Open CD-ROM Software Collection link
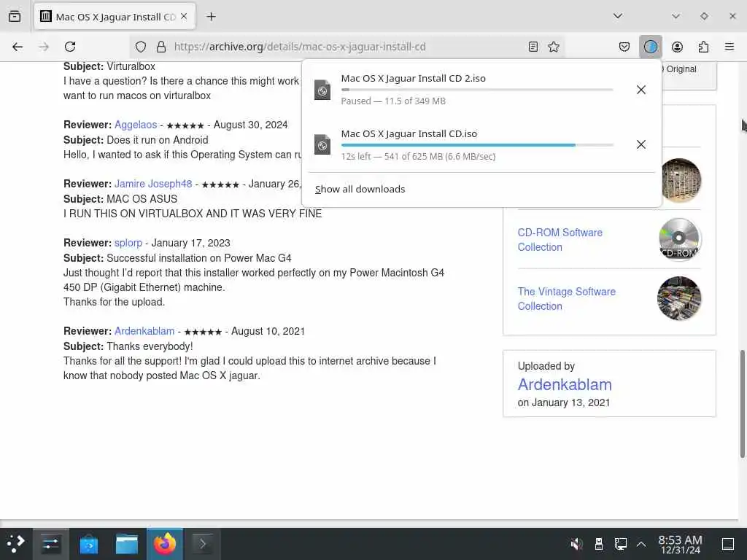Screen dimensions: 747x560 coord(560,239)
